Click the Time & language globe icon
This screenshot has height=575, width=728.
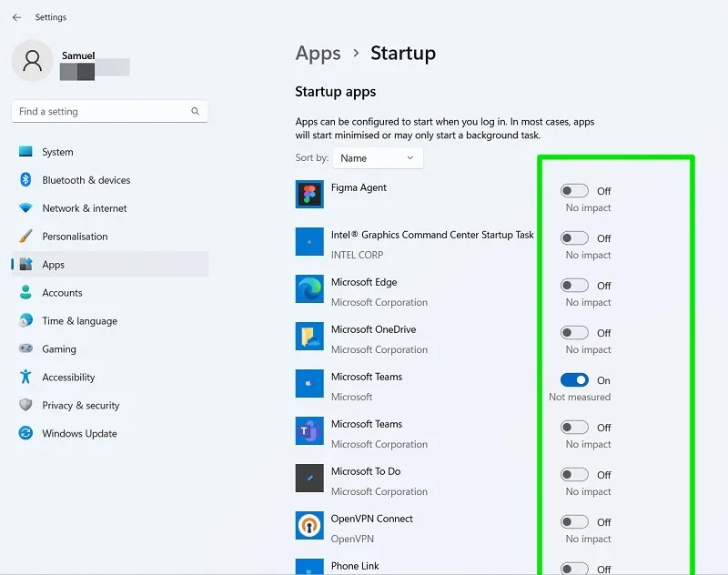point(25,320)
